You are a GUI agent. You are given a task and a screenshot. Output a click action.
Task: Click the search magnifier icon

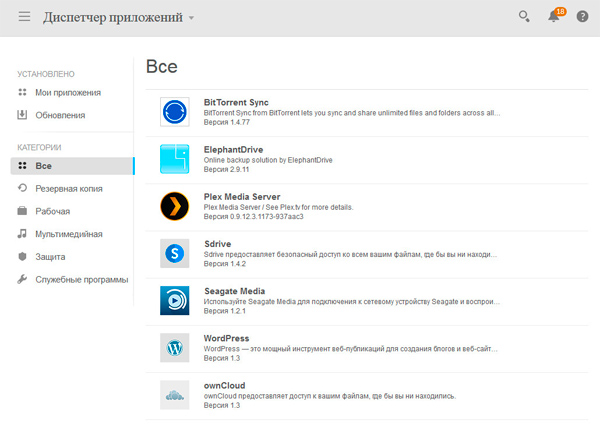click(523, 17)
